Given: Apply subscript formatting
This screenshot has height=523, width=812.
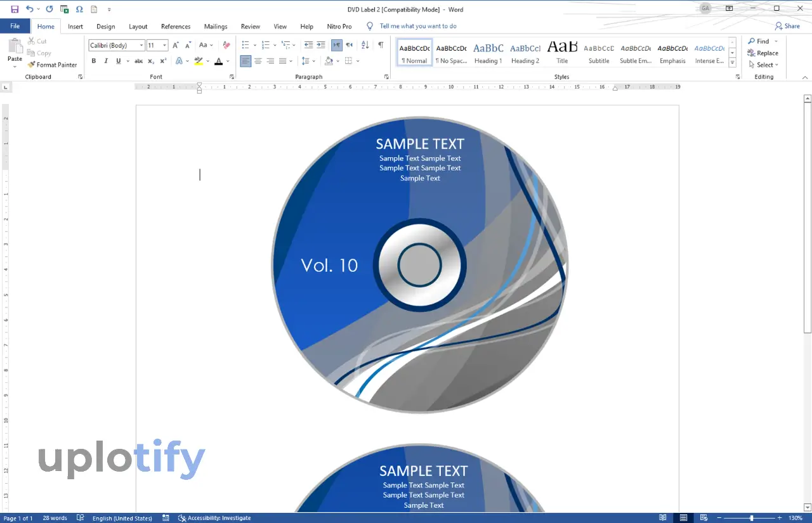Looking at the screenshot, I should pyautogui.click(x=151, y=61).
